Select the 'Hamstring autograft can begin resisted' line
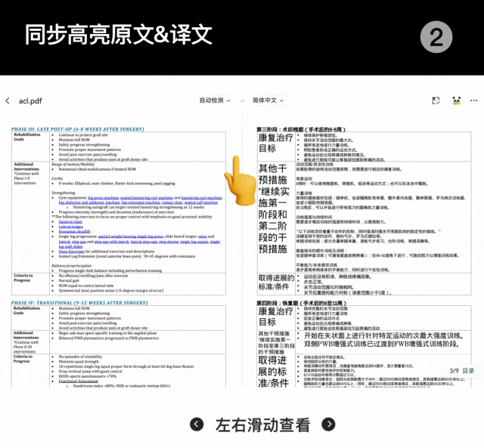This screenshot has height=448, width=484. (138, 207)
